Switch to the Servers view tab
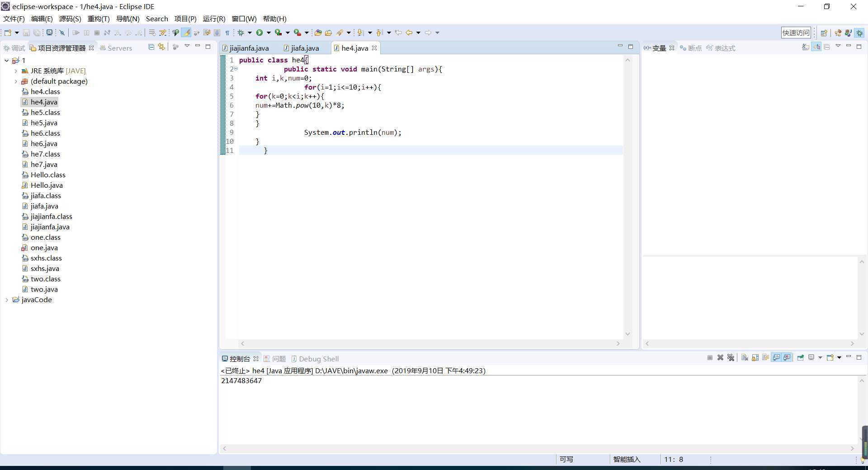Screen dimensions: 868x470 pyautogui.click(x=116, y=48)
